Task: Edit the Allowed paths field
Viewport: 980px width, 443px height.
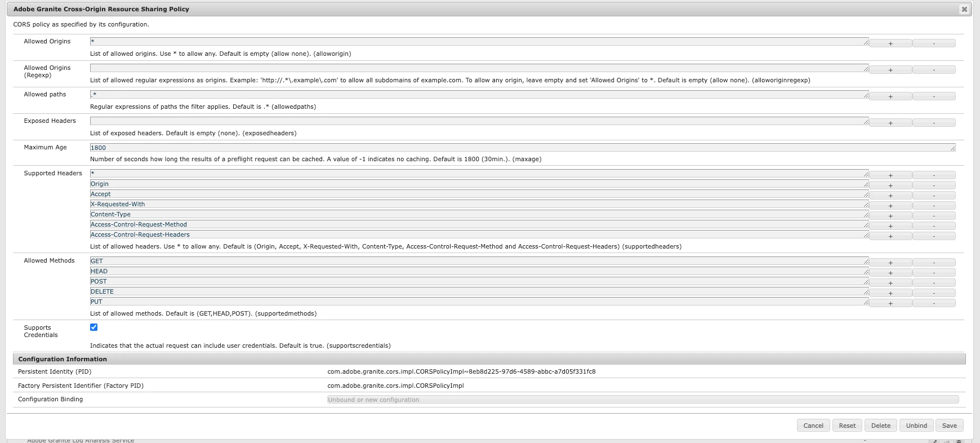Action: 479,95
